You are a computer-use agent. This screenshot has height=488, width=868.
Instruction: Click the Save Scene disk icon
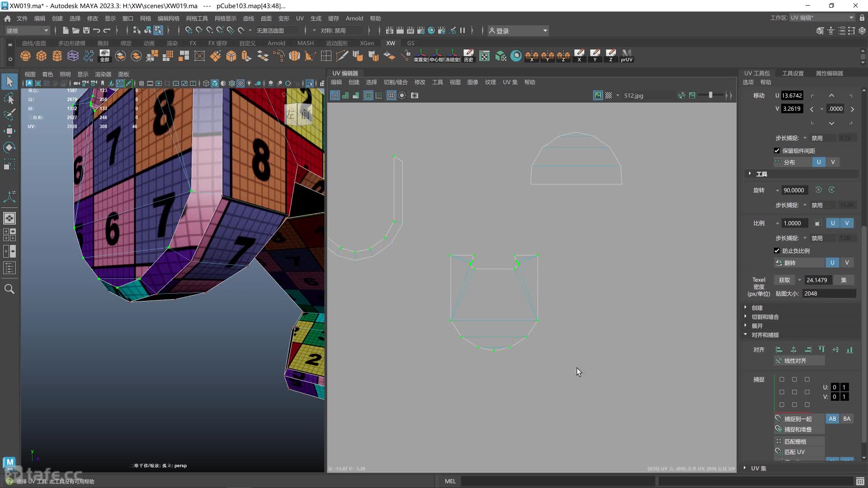pyautogui.click(x=86, y=31)
